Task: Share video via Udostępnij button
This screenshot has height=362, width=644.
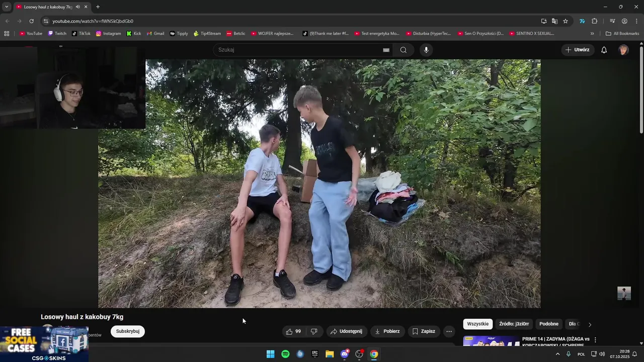Action: point(346,331)
